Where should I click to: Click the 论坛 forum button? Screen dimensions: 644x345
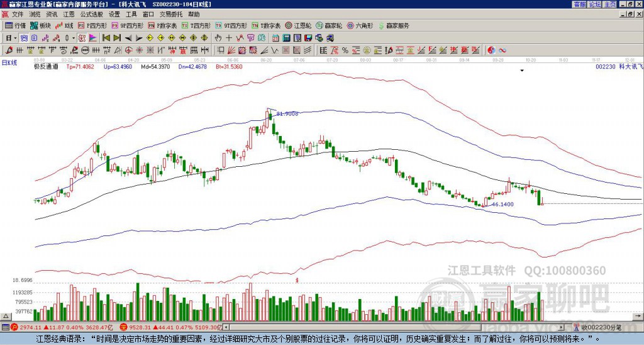595,4
